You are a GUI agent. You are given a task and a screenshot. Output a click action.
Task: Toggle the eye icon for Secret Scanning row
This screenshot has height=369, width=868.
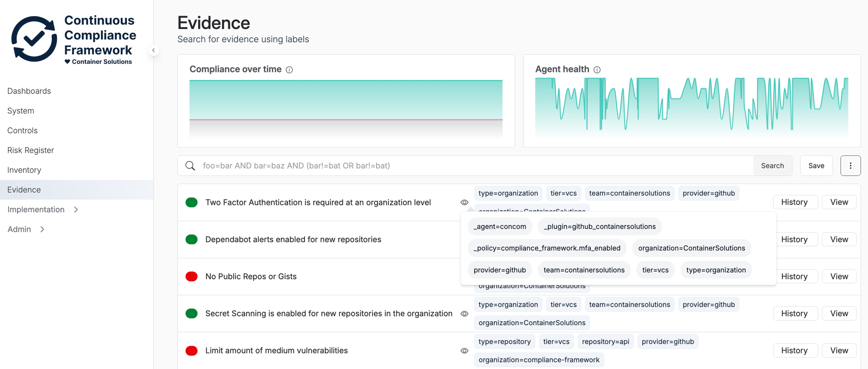(464, 313)
